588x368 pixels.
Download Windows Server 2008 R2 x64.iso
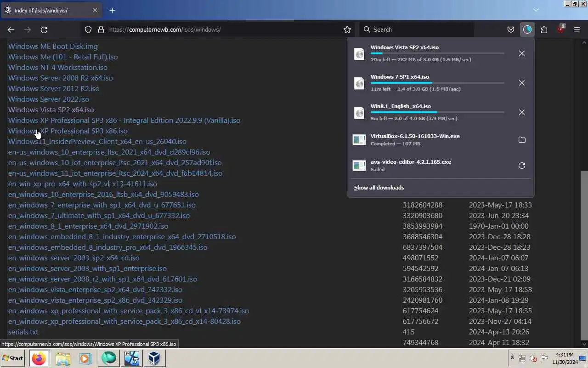pos(60,78)
